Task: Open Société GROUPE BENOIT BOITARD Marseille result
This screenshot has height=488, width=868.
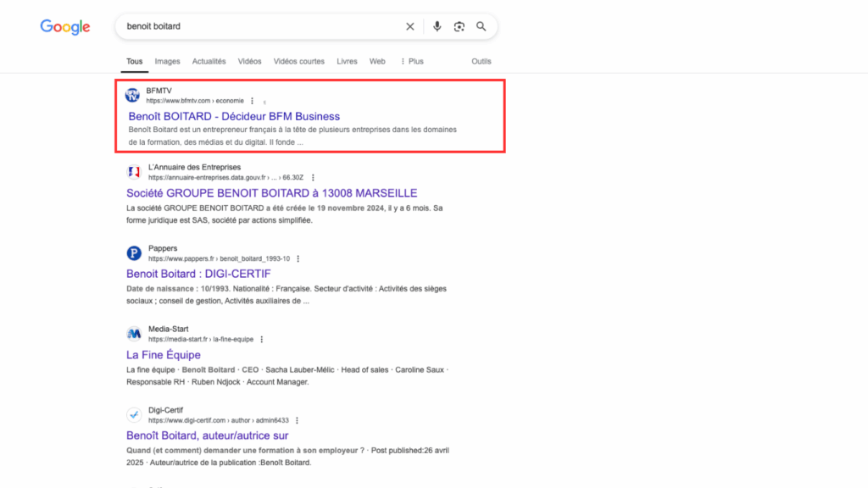Action: 271,193
